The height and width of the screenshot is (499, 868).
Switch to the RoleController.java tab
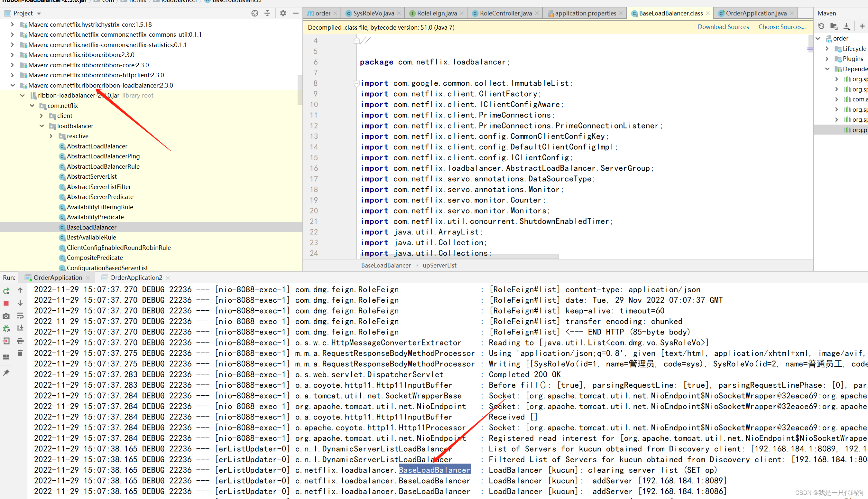point(505,13)
